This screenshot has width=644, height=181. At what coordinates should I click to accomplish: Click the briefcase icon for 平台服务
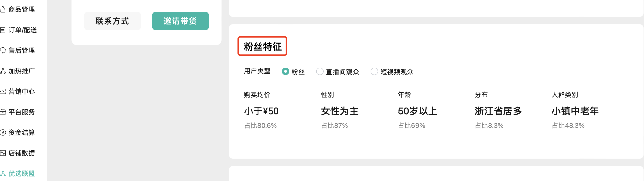pos(3,112)
